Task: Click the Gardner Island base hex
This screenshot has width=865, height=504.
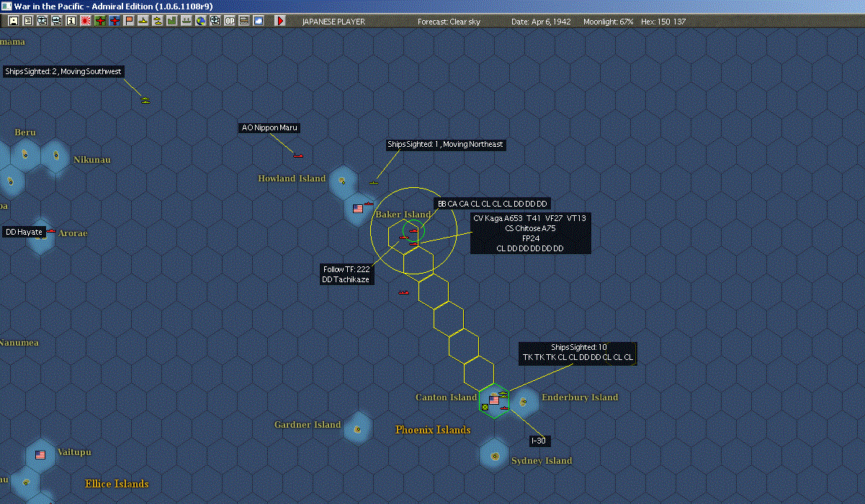Action: (358, 429)
